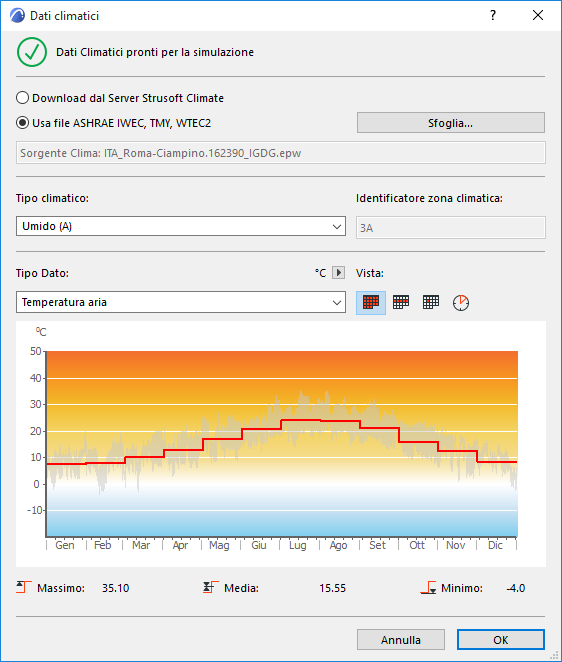
Task: Click the Minimo value -4.0
Action: coord(516,588)
